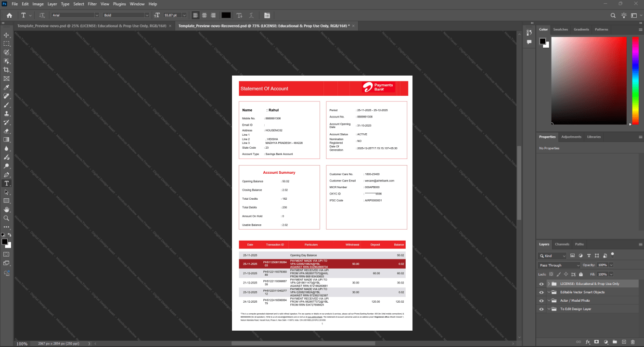Image resolution: width=644 pixels, height=347 pixels.
Task: Switch to the Channels tab
Action: pos(562,244)
